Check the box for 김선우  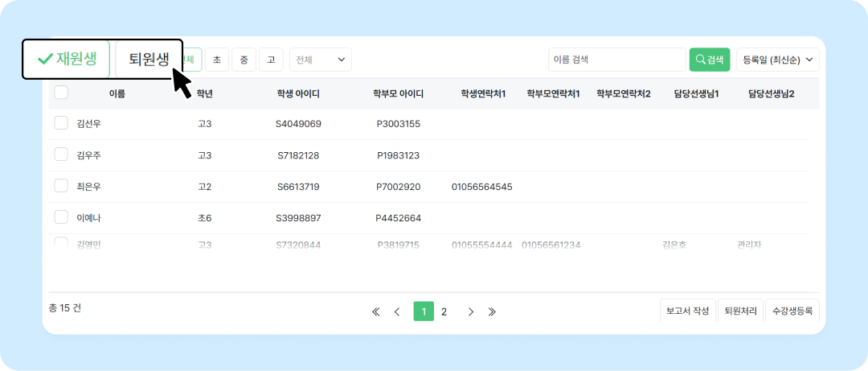[61, 123]
